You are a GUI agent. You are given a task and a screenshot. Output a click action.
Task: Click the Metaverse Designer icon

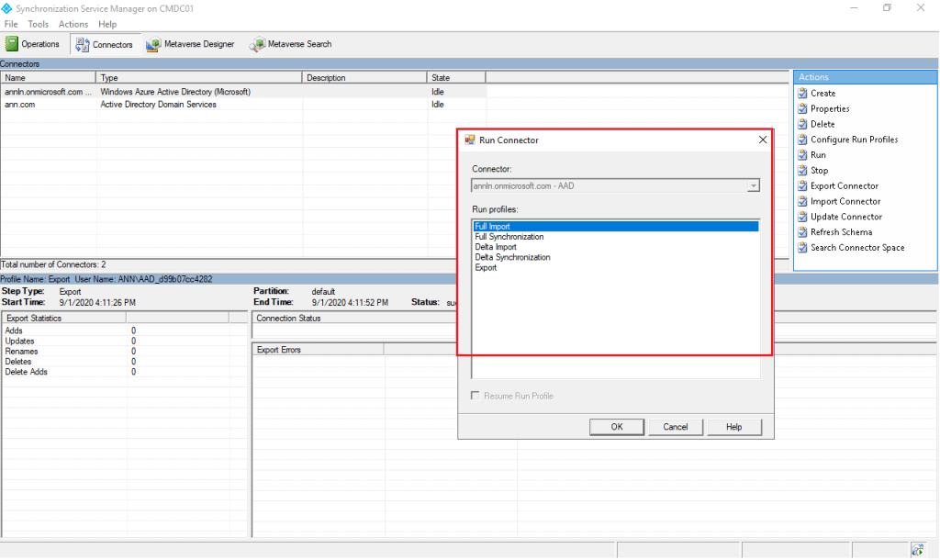coord(153,44)
